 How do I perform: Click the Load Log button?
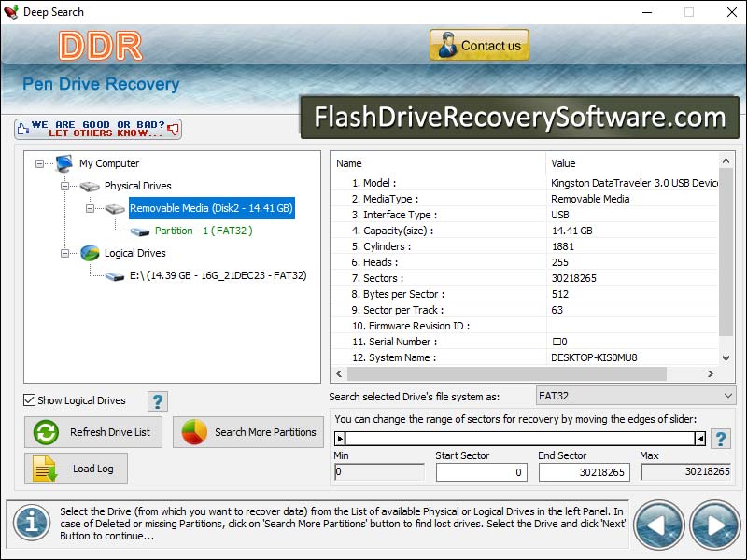[x=77, y=469]
